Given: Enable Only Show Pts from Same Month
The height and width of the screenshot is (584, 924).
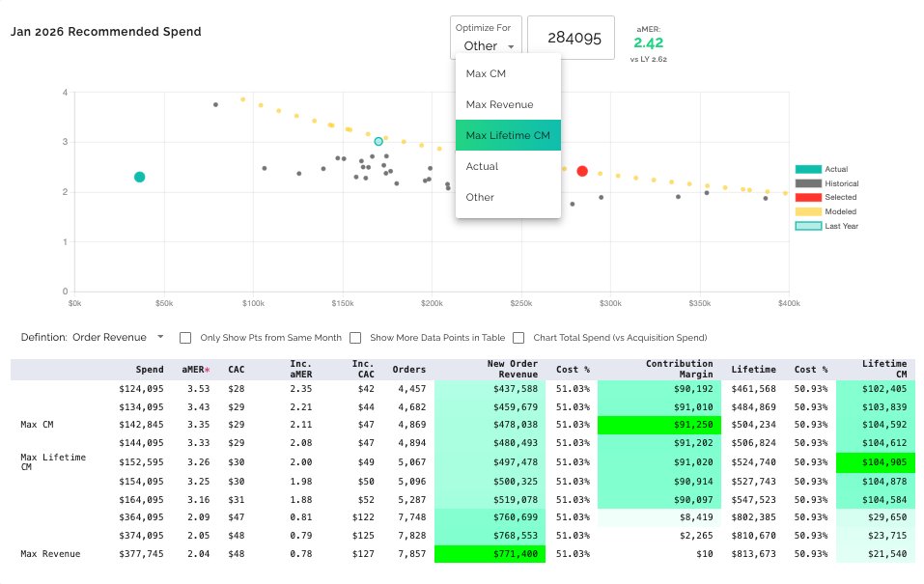Looking at the screenshot, I should (x=185, y=338).
